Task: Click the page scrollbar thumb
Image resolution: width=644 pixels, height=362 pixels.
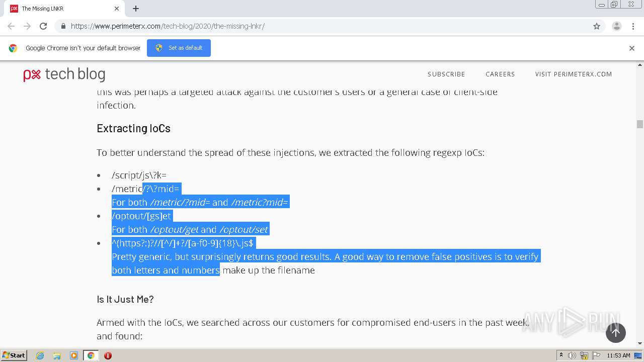Action: click(640, 124)
